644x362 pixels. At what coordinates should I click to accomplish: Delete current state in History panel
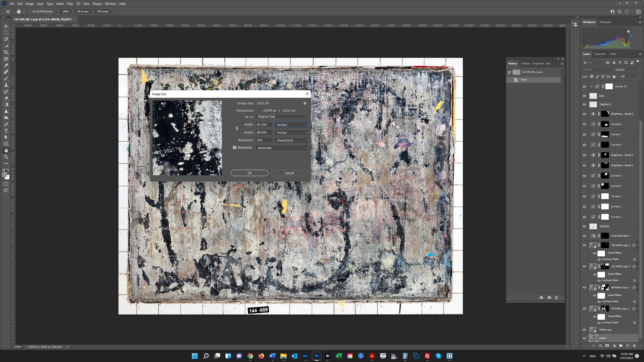pyautogui.click(x=556, y=298)
